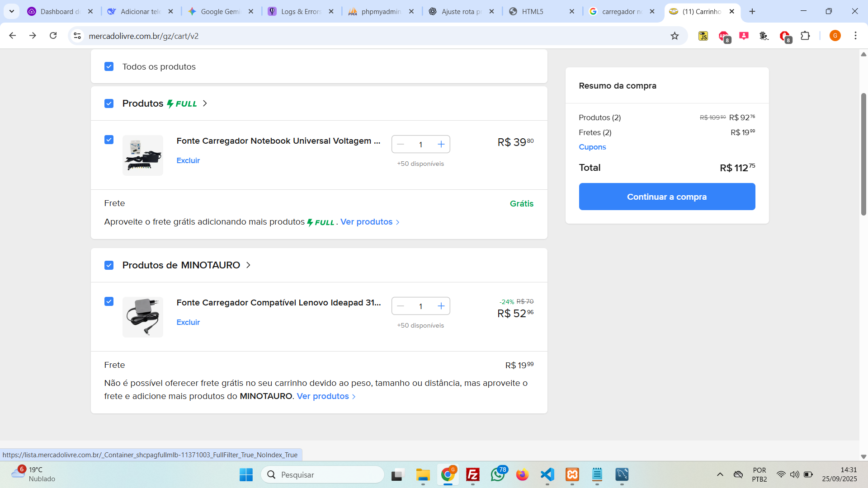Open the Cupons link

[x=592, y=147]
